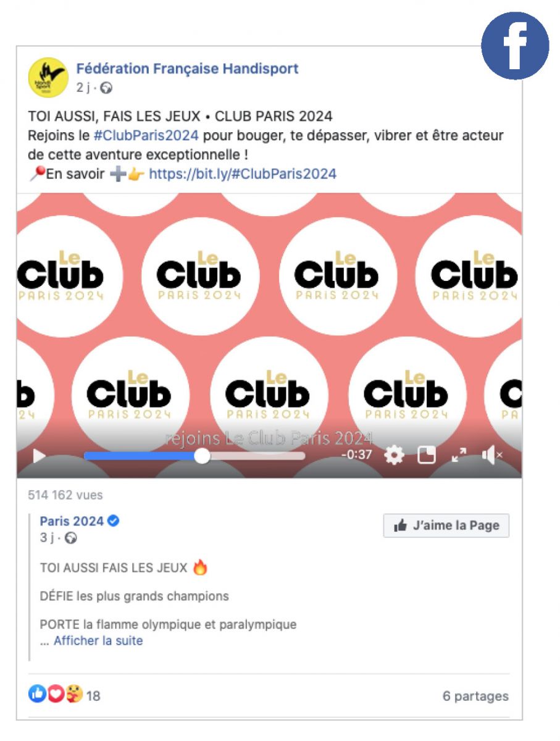Play the Club Paris 2024 video

coord(39,456)
